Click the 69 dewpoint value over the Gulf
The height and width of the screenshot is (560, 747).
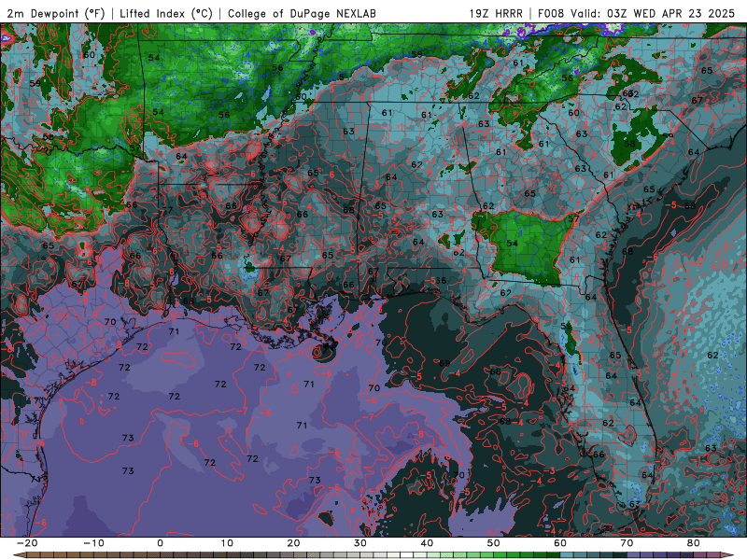(x=444, y=363)
